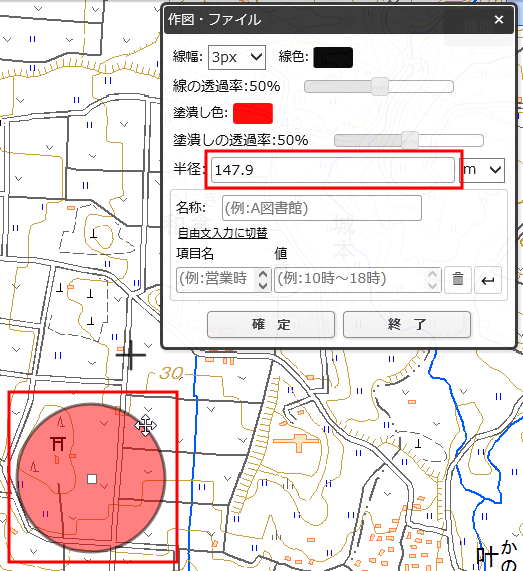Viewport: 523px width, 571px height.
Task: Click the 自由文入力に切替 link
Action: (x=223, y=233)
